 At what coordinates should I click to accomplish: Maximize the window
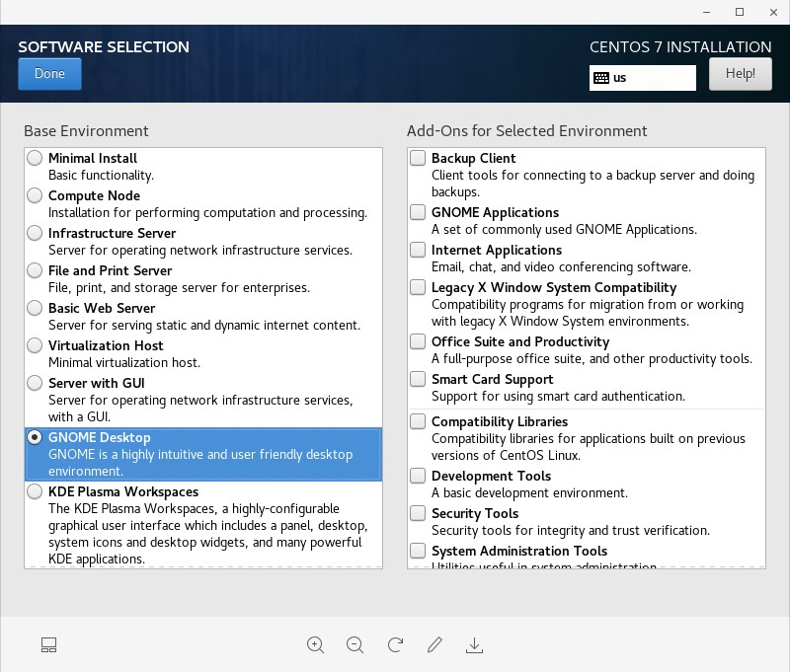pyautogui.click(x=740, y=12)
